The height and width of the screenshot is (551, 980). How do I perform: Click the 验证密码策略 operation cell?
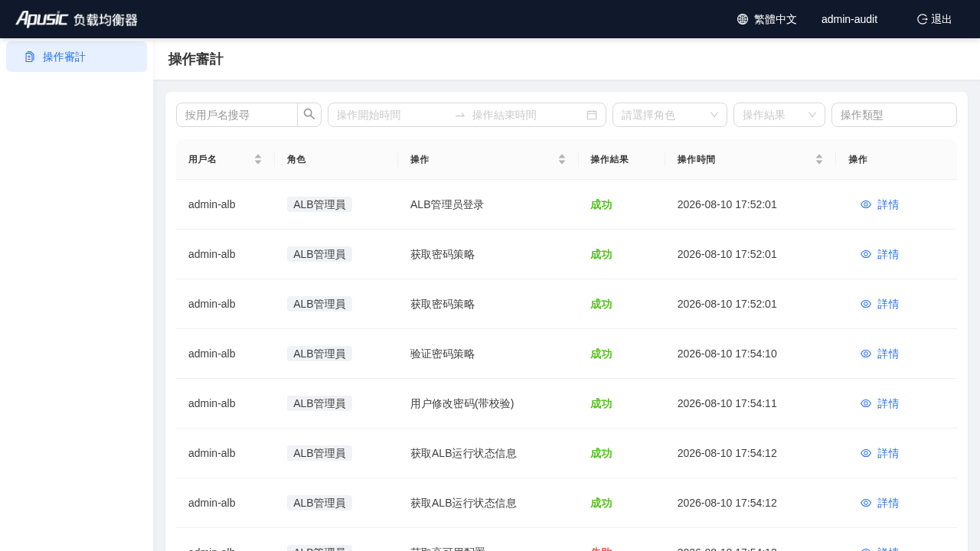443,354
